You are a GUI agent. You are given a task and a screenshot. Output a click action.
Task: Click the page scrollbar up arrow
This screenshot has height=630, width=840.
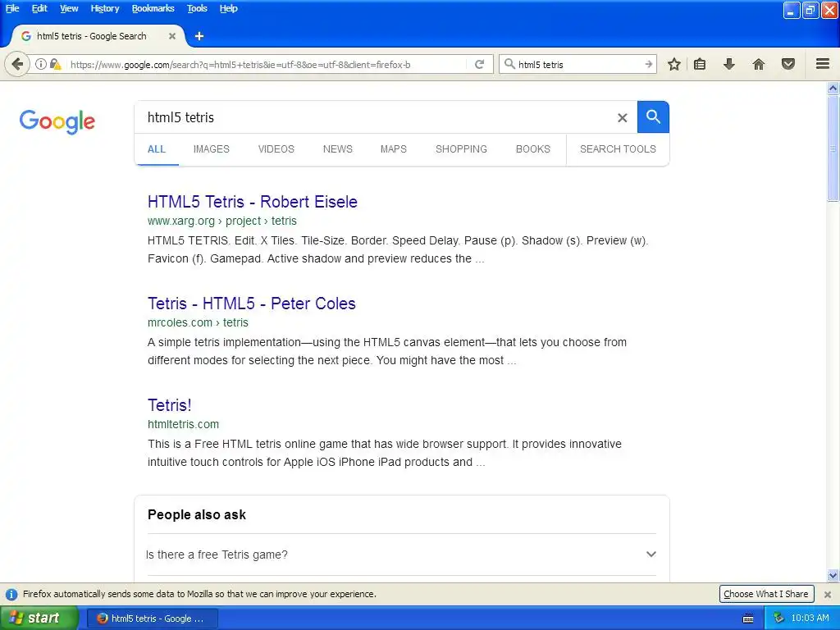pos(833,88)
